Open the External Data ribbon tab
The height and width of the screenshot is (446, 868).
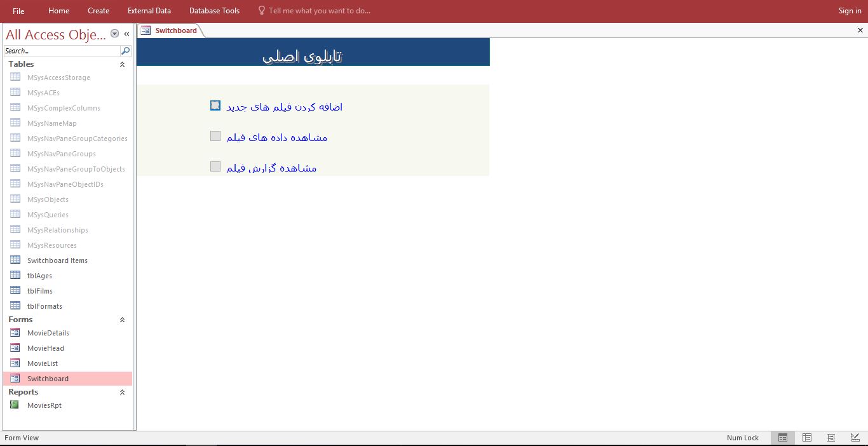coord(149,11)
